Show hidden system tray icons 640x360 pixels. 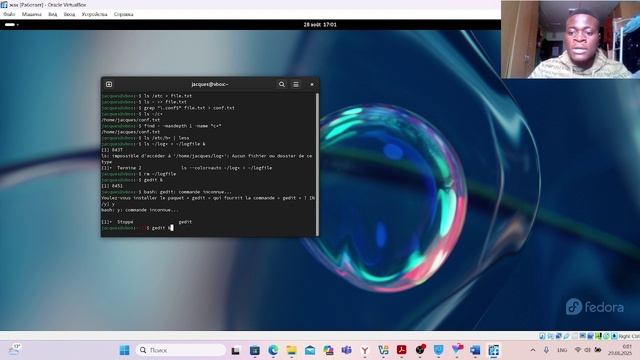point(533,350)
